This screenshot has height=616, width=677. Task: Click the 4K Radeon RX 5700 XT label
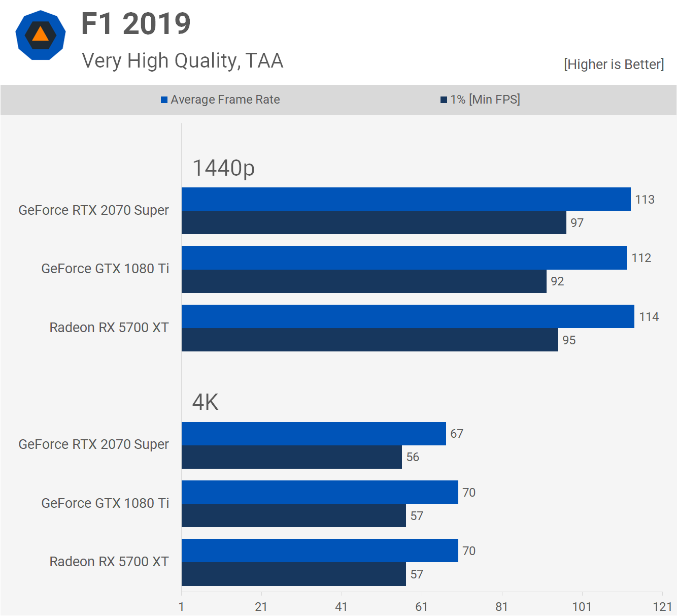(x=109, y=562)
